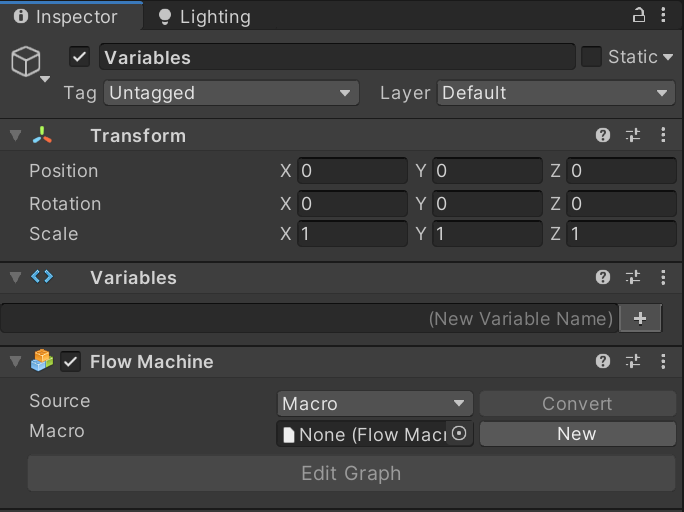684x512 pixels.
Task: Open the Inspector tab's three-dot menu
Action: [663, 15]
